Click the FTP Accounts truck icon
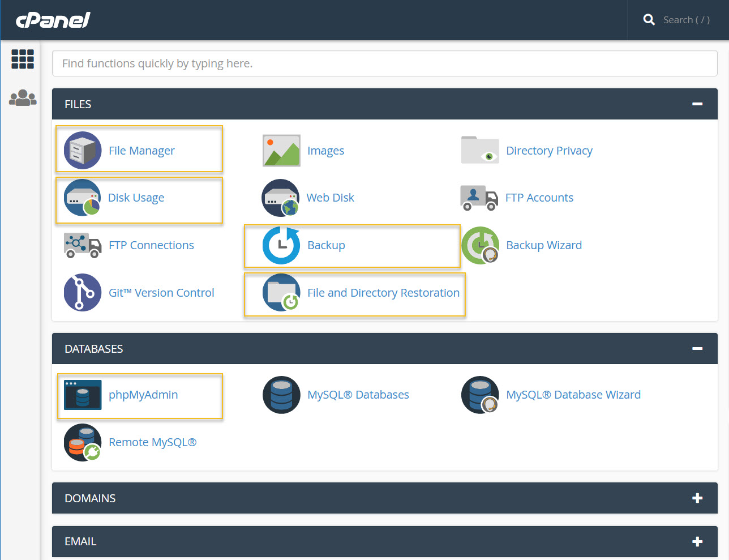This screenshot has height=560, width=729. 479,198
